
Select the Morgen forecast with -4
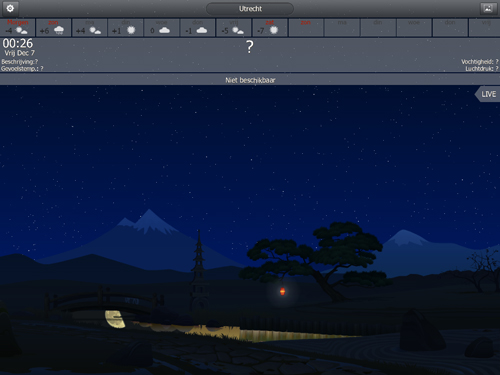[x=17, y=27]
